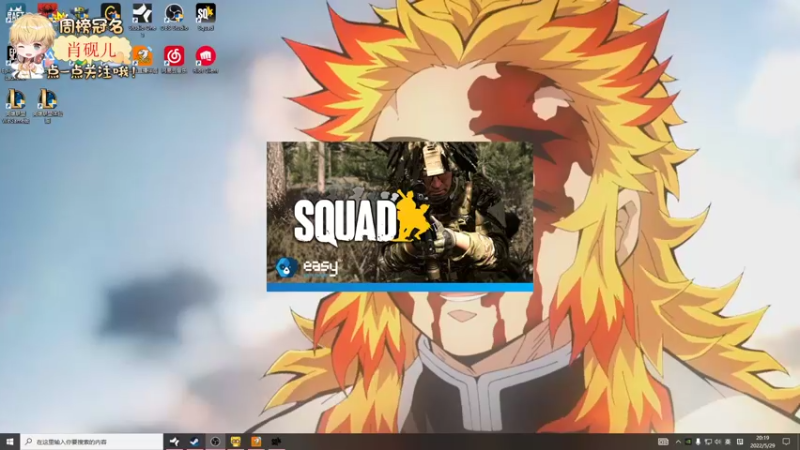Open the Windows Start menu
Viewport: 800px width, 450px height.
coord(10,442)
